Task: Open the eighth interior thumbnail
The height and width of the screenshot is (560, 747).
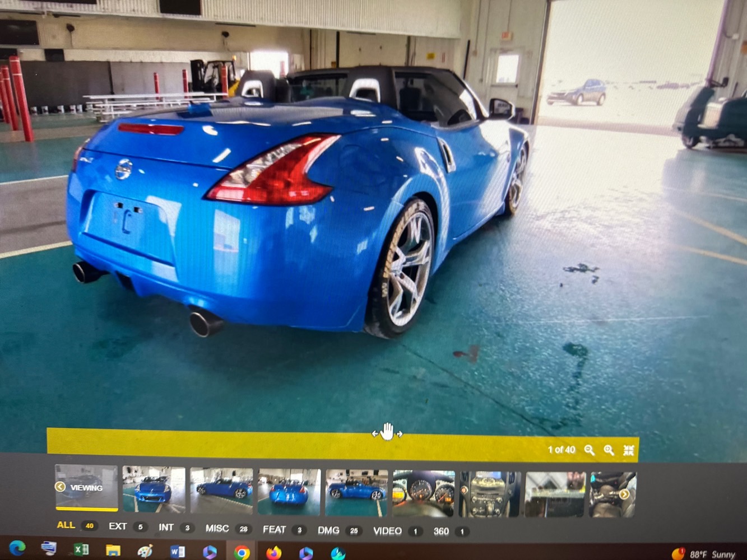Action: (555, 494)
